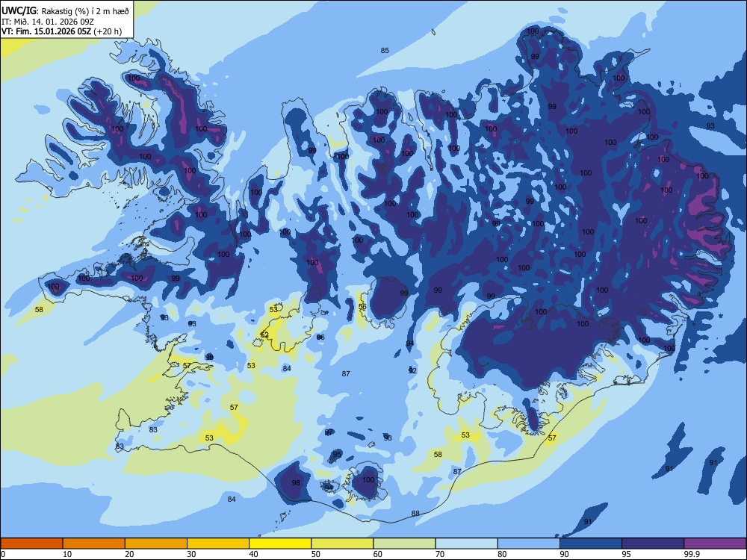The height and width of the screenshot is (560, 747).
Task: Select the '20' legend scale label
Action: pos(129,554)
